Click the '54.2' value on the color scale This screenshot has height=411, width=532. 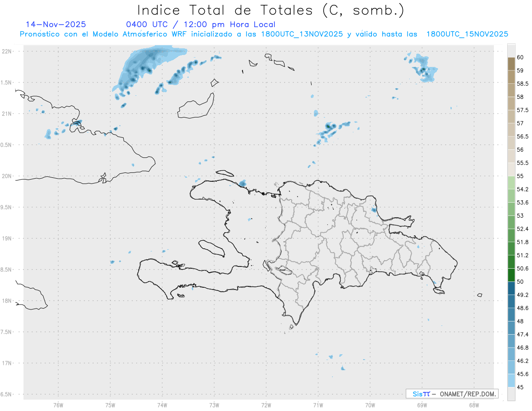522,189
